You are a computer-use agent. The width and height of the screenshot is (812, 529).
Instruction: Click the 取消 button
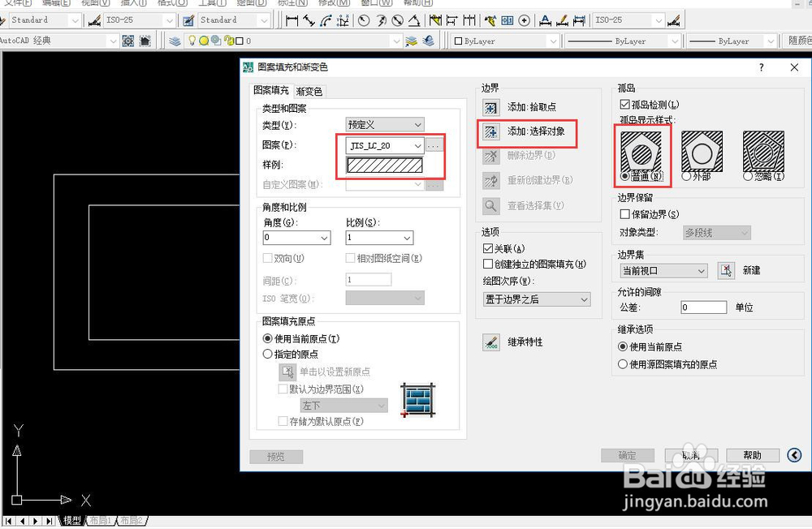pyautogui.click(x=691, y=455)
